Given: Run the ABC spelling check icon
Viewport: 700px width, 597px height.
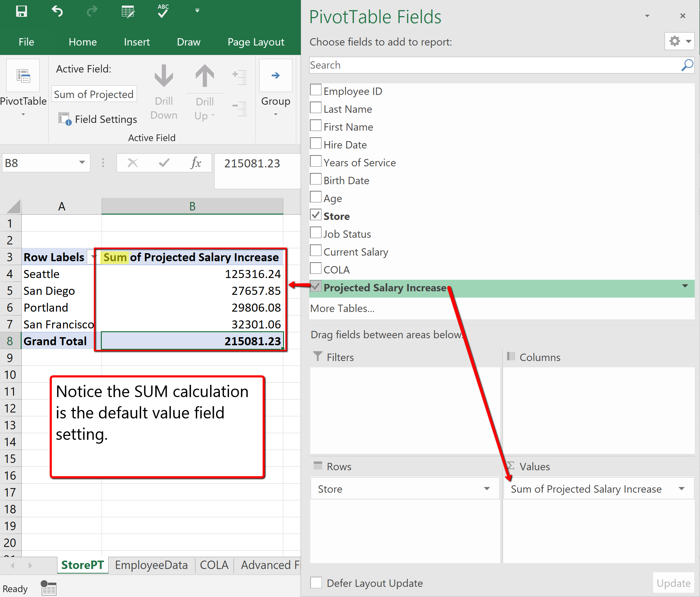Looking at the screenshot, I should 163,11.
